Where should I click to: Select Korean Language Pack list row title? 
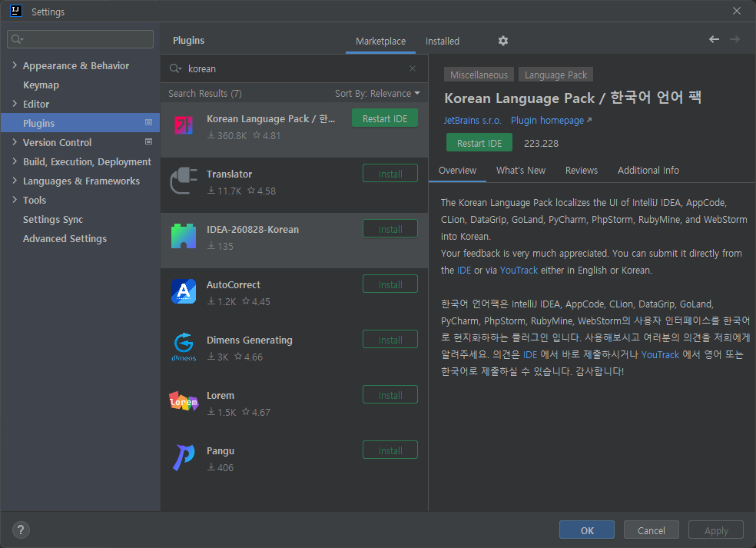[x=270, y=118]
